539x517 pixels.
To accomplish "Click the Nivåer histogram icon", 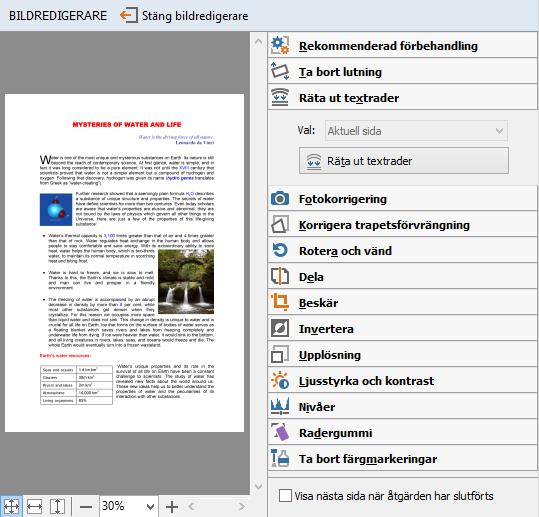I will pos(280,406).
